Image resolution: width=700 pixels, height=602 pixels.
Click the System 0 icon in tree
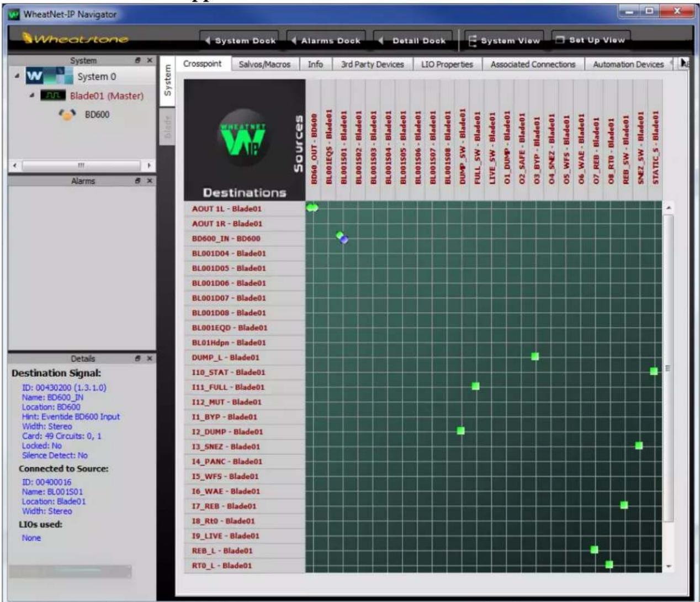pos(49,76)
